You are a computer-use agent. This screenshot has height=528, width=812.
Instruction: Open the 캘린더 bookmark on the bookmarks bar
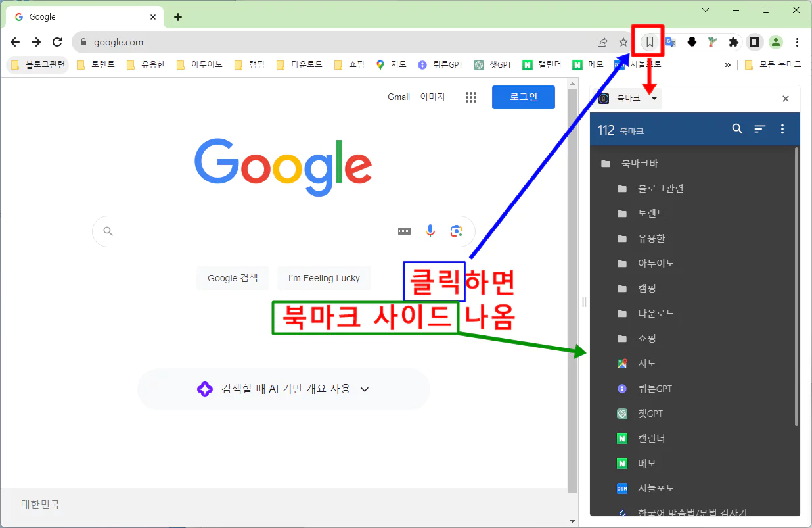(542, 65)
